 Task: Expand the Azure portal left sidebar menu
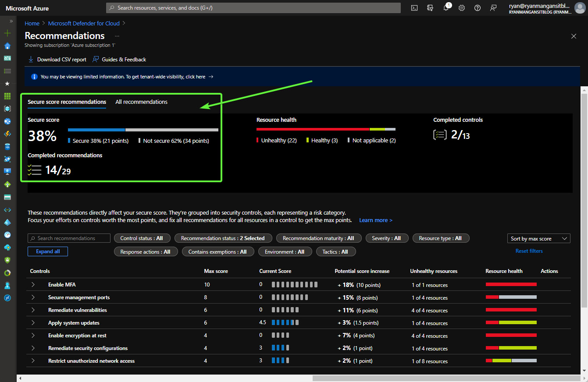11,21
